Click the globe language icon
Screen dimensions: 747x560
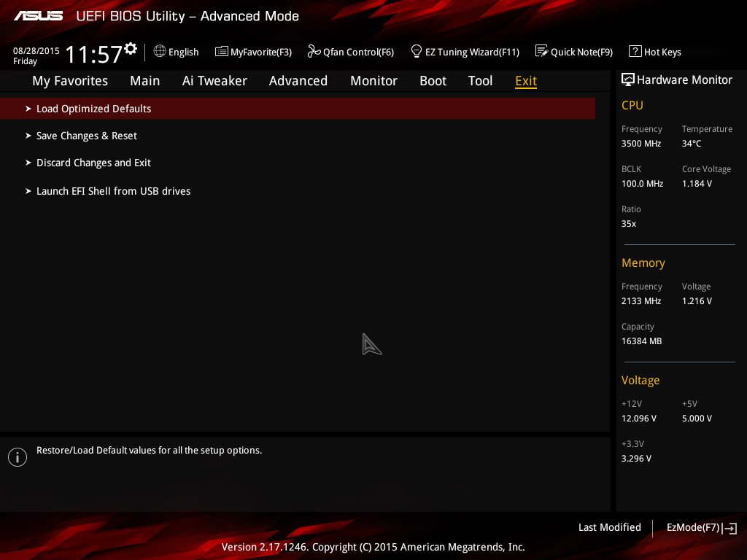160,51
